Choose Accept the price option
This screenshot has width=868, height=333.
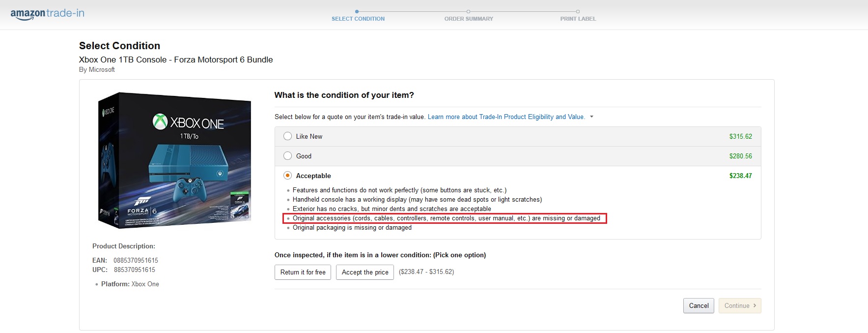(365, 272)
